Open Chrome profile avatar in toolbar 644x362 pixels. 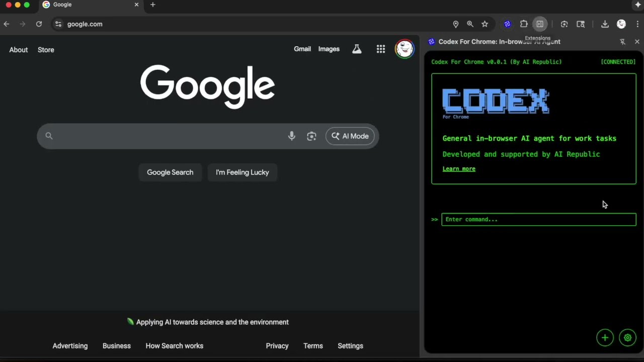(x=621, y=24)
